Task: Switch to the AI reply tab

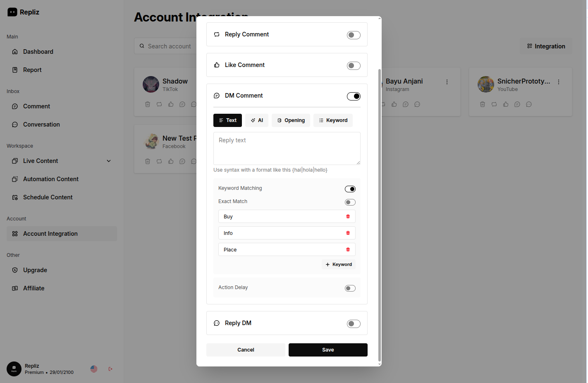Action: click(257, 120)
